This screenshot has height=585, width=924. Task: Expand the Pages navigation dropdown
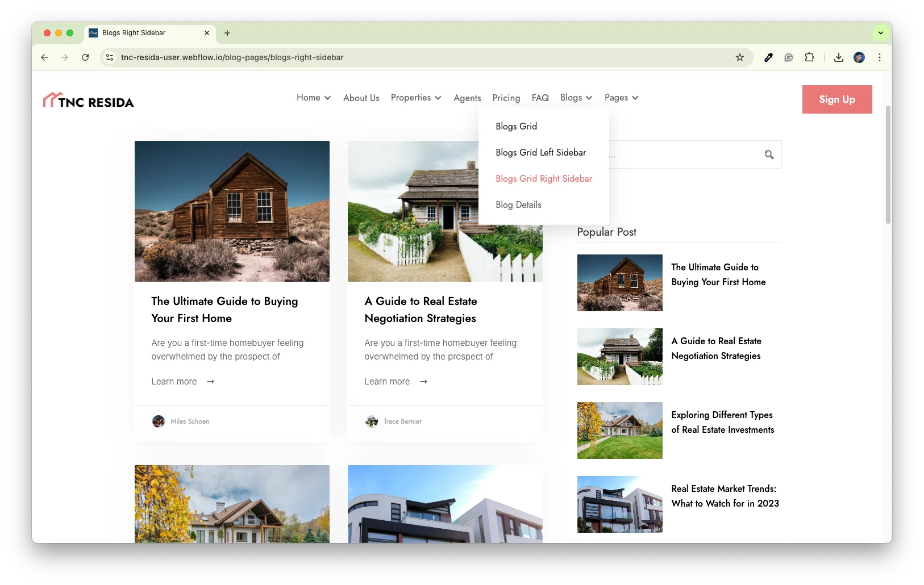coord(621,98)
